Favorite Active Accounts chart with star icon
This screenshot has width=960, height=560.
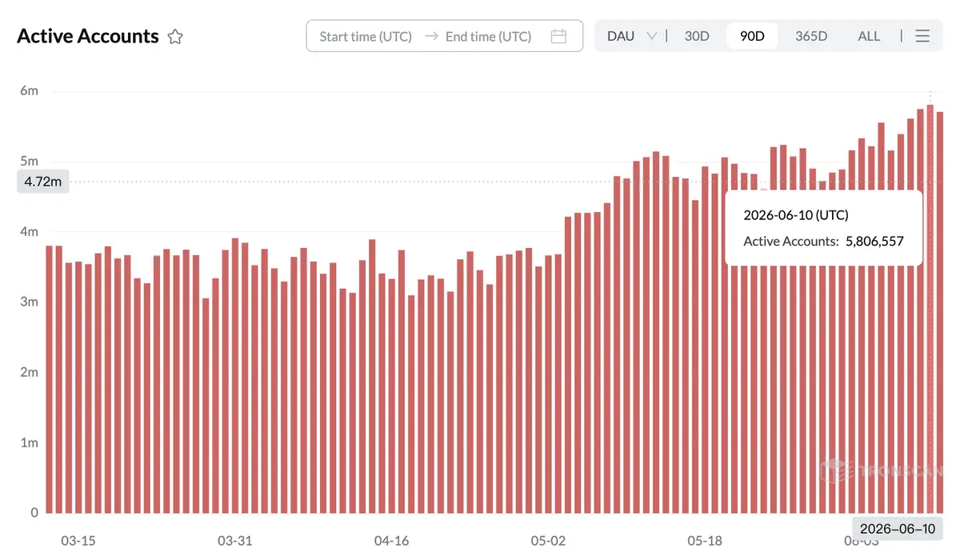click(175, 36)
